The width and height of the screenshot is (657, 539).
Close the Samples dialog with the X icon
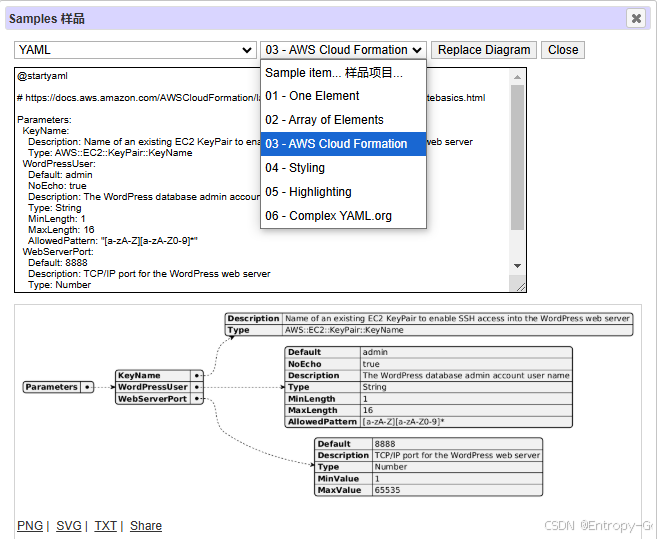point(636,18)
